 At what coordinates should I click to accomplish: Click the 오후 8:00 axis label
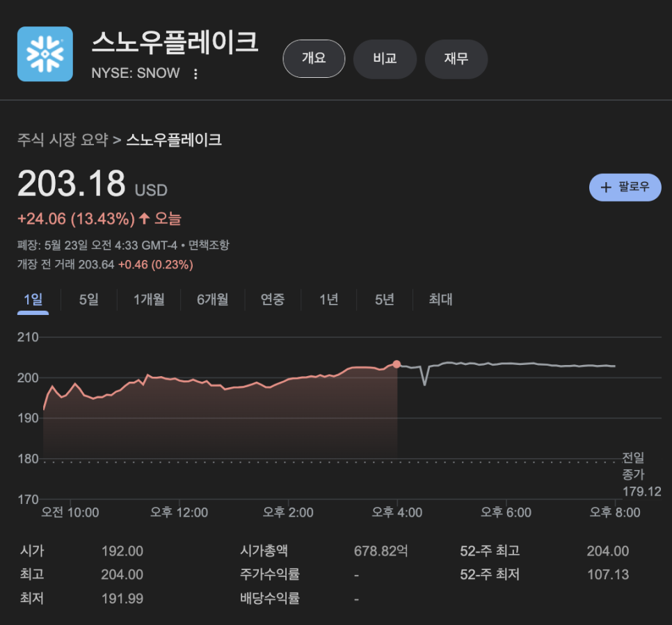tap(614, 512)
